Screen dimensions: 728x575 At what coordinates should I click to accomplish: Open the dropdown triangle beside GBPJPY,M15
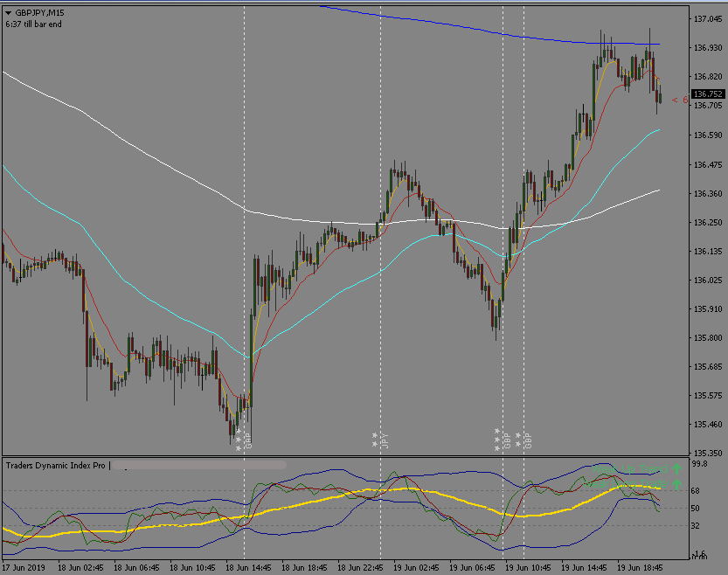coord(8,13)
